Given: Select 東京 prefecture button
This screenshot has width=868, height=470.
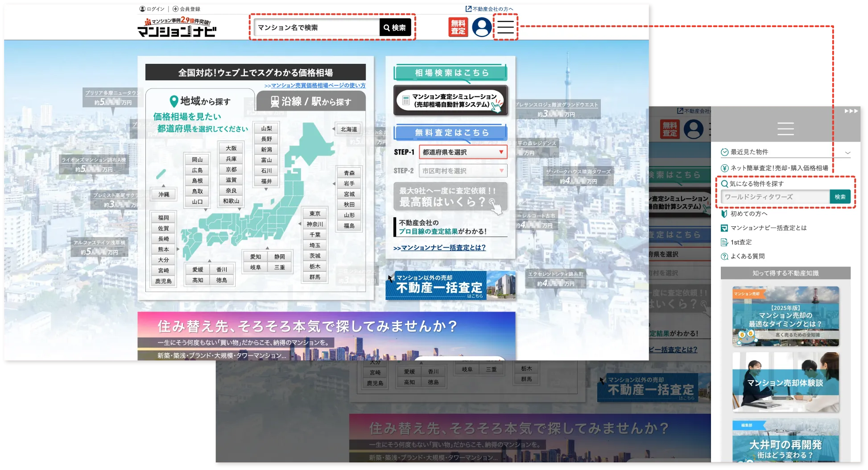Looking at the screenshot, I should (x=315, y=214).
